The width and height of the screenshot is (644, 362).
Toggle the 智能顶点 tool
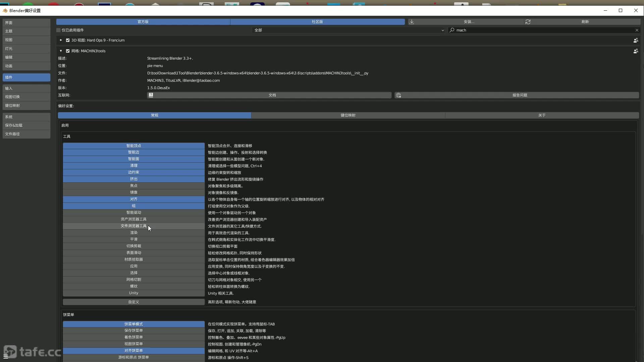(133, 146)
